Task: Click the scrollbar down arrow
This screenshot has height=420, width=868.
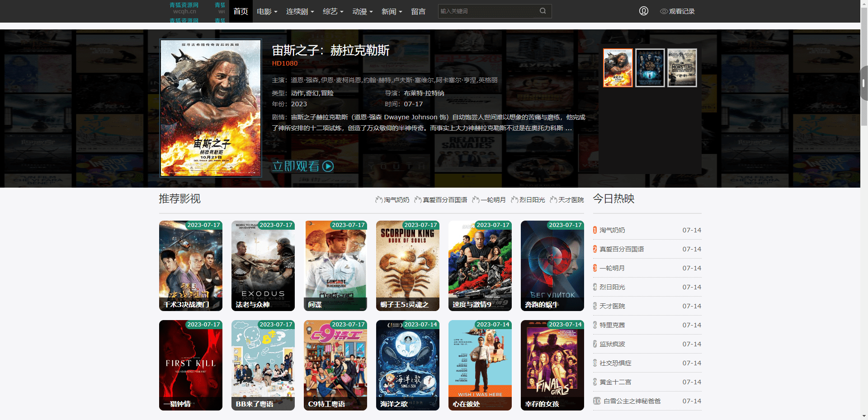Action: point(864,416)
